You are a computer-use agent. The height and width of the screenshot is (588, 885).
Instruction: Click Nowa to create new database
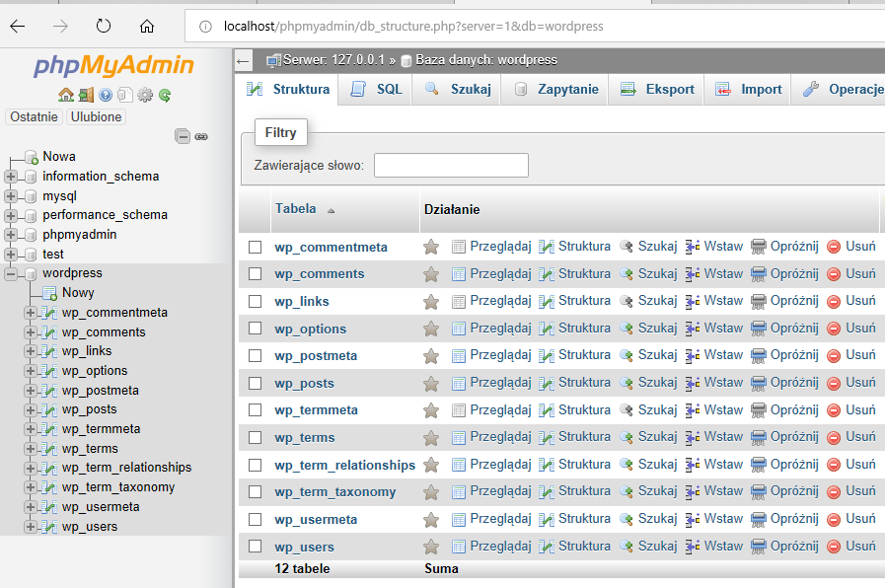(59, 157)
